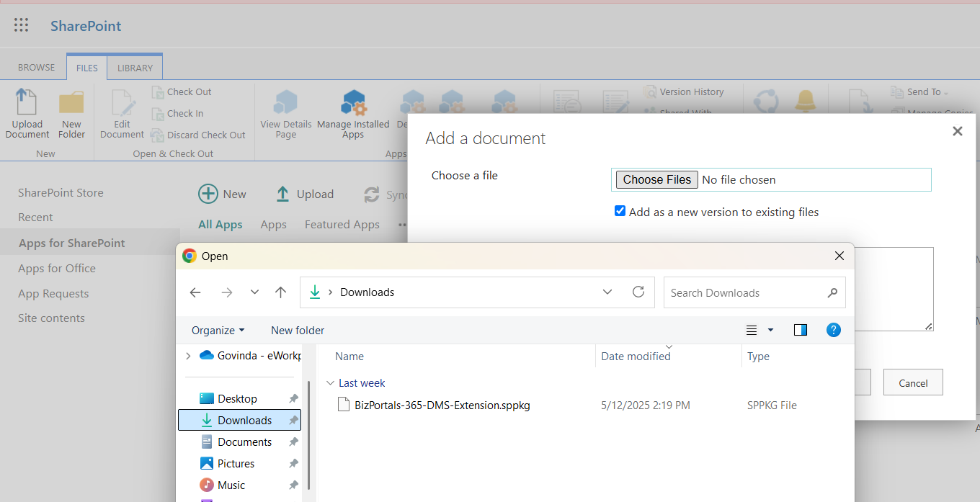
Task: Click the navigation pane scrollbar
Action: (x=309, y=435)
